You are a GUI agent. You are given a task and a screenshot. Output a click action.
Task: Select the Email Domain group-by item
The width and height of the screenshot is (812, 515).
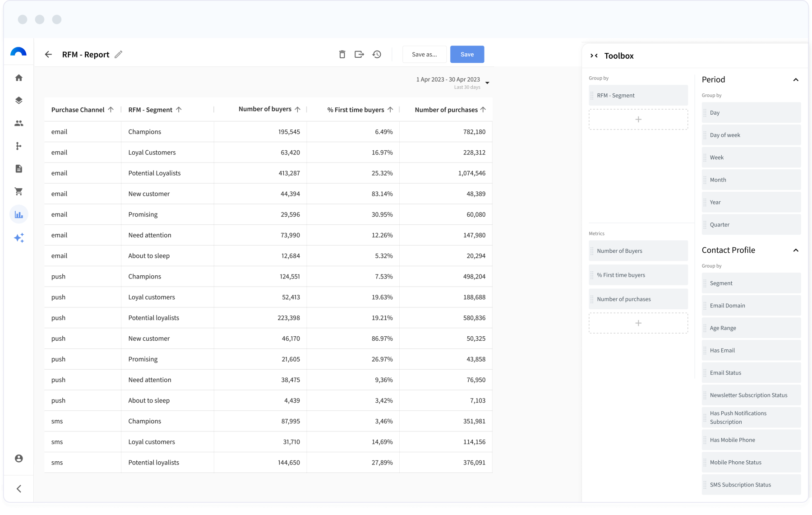pyautogui.click(x=751, y=306)
